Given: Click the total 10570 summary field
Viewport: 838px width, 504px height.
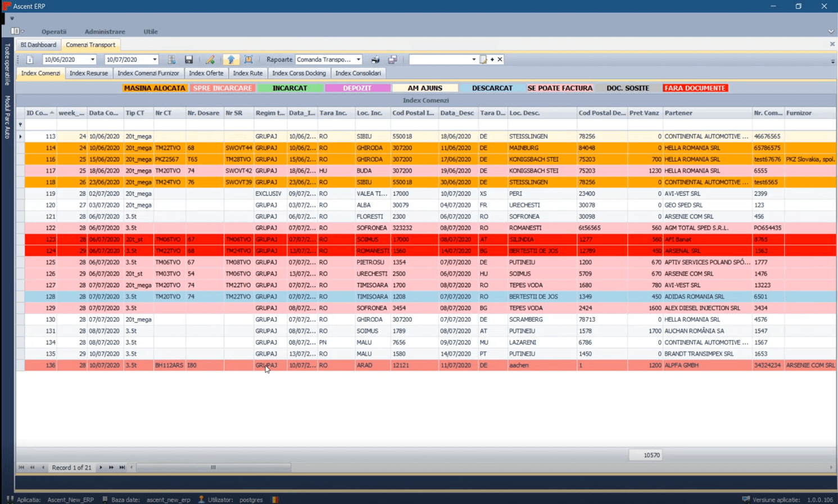Looking at the screenshot, I should [645, 455].
